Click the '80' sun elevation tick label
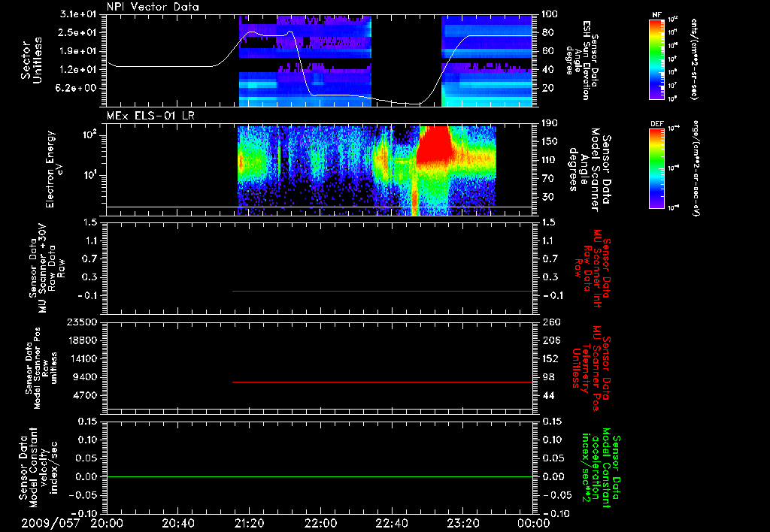The image size is (770, 532). pos(547,32)
